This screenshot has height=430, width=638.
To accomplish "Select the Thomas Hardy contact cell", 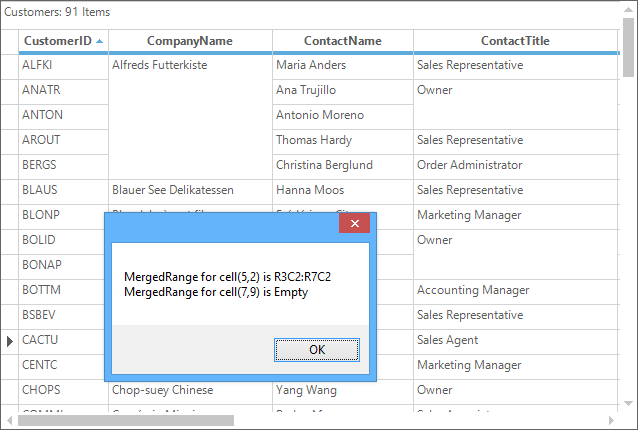I will click(342, 140).
